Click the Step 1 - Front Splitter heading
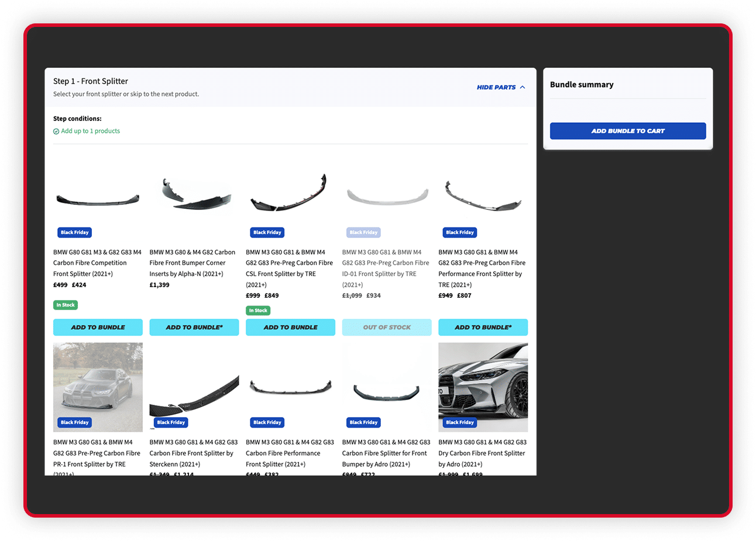The width and height of the screenshot is (756, 541). point(91,81)
